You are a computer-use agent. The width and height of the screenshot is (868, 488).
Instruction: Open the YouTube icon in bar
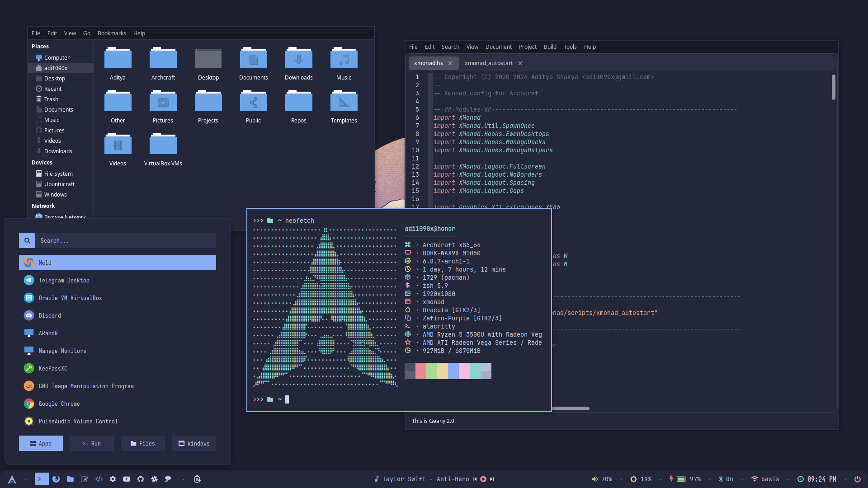pos(127,479)
